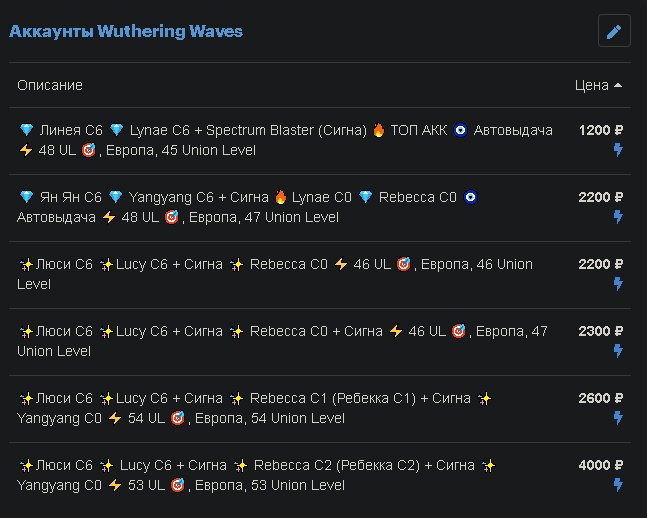Screen dimensions: 647x518
Task: Open listing with Rebecca C2 (Ребекка C2)
Action: (x=320, y=475)
